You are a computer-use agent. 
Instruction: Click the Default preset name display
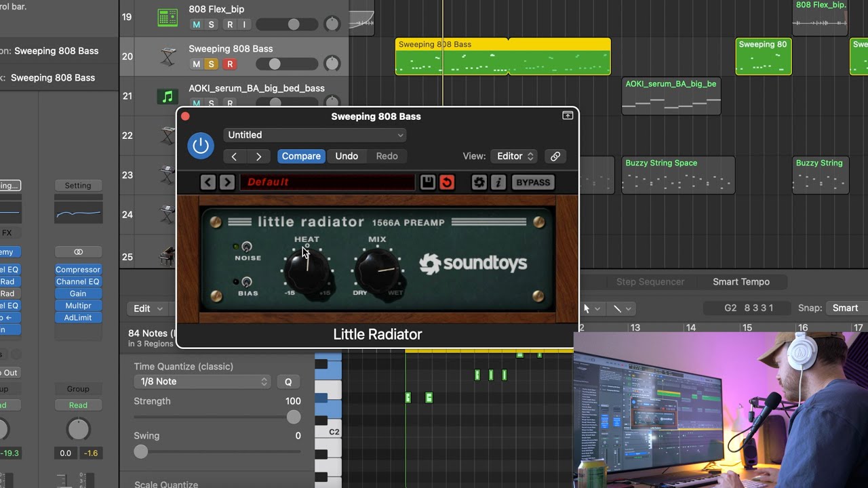pyautogui.click(x=328, y=182)
